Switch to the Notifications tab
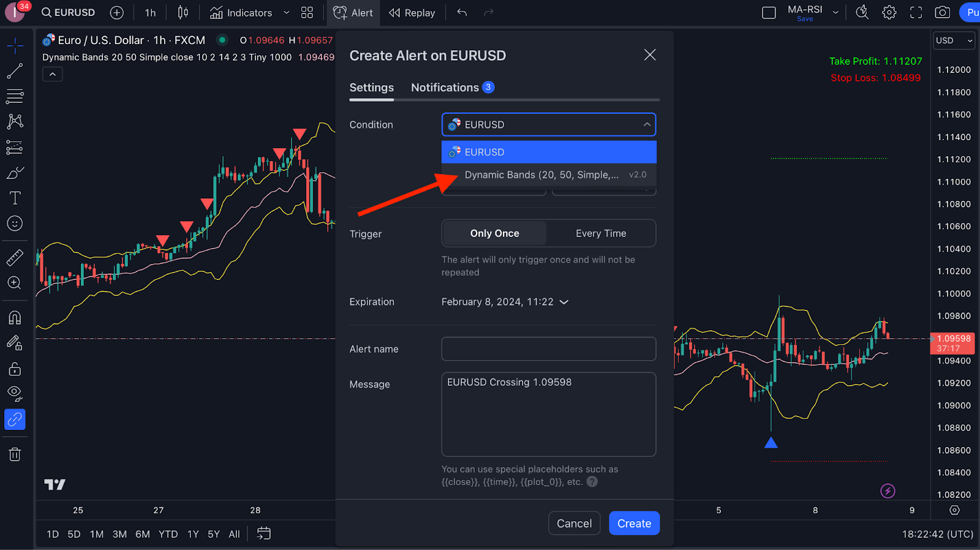Image resolution: width=980 pixels, height=550 pixels. click(453, 88)
